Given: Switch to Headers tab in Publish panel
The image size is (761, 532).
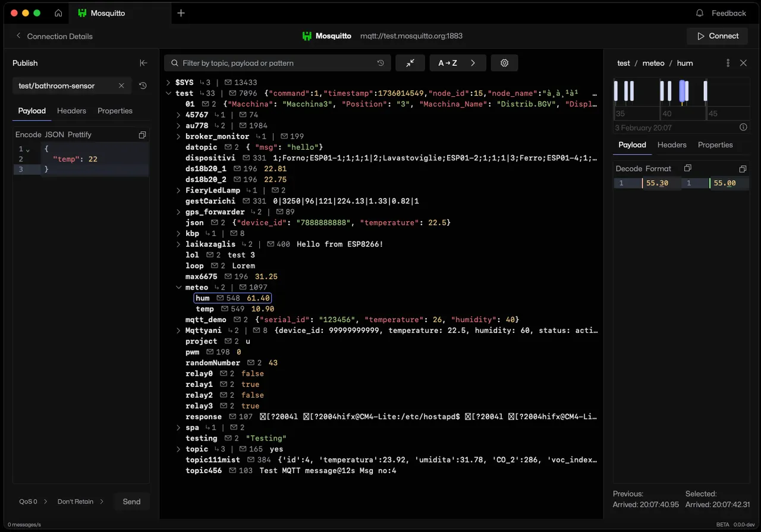Looking at the screenshot, I should tap(71, 111).
